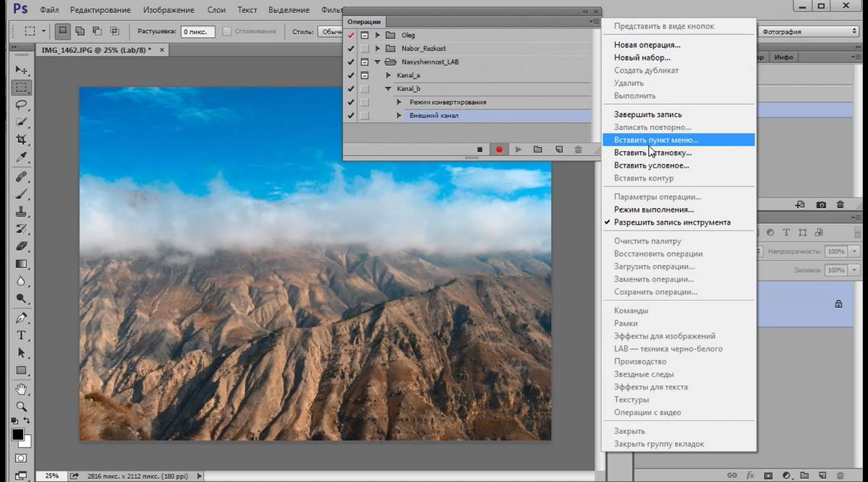868x482 pixels.
Task: Select the Crop tool
Action: (x=22, y=140)
